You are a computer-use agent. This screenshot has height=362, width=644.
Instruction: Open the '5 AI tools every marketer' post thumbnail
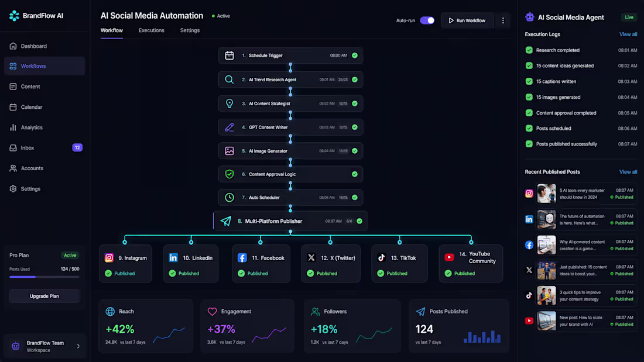(x=546, y=194)
